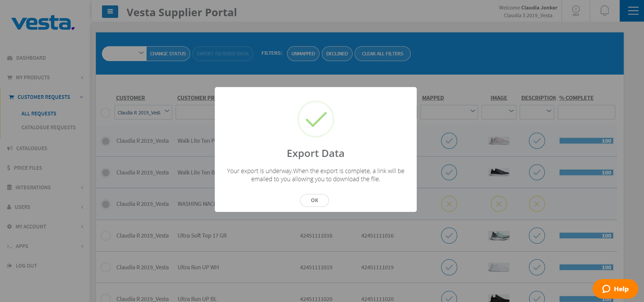This screenshot has height=302, width=644.
Task: Expand Users menu
Action: point(45,207)
